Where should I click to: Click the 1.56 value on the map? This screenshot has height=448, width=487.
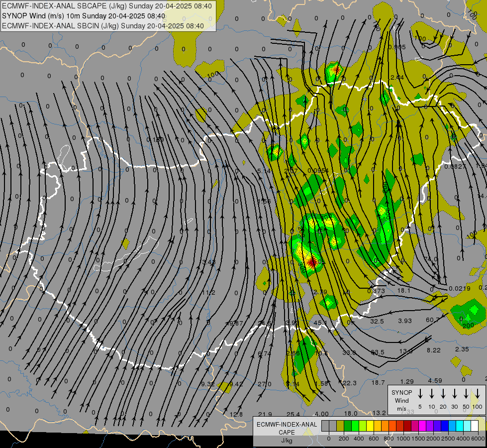click(264, 201)
